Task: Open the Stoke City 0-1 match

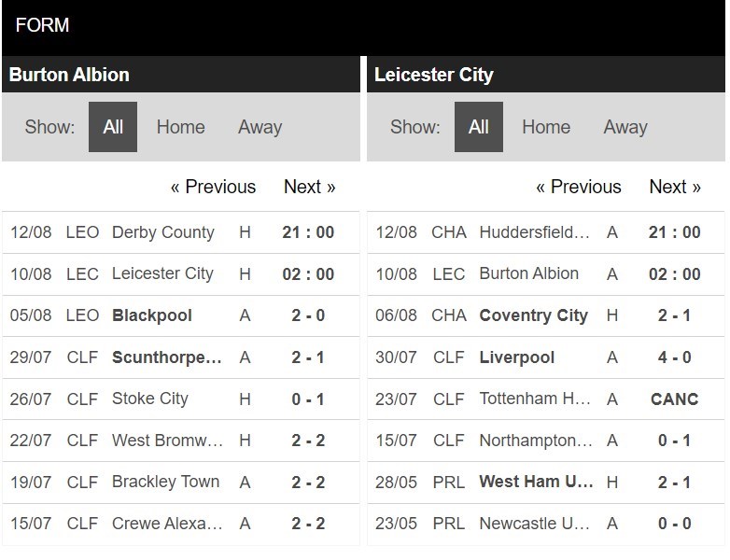Action: (181, 399)
